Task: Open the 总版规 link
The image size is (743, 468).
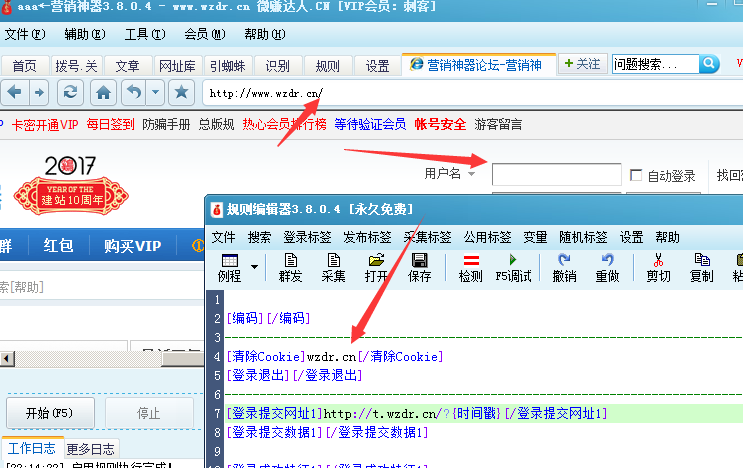Action: tap(217, 125)
